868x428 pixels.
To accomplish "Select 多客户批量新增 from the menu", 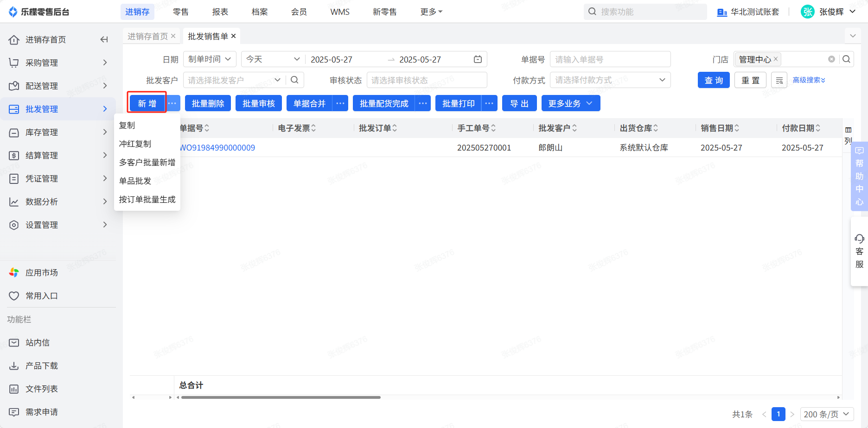I will click(147, 162).
